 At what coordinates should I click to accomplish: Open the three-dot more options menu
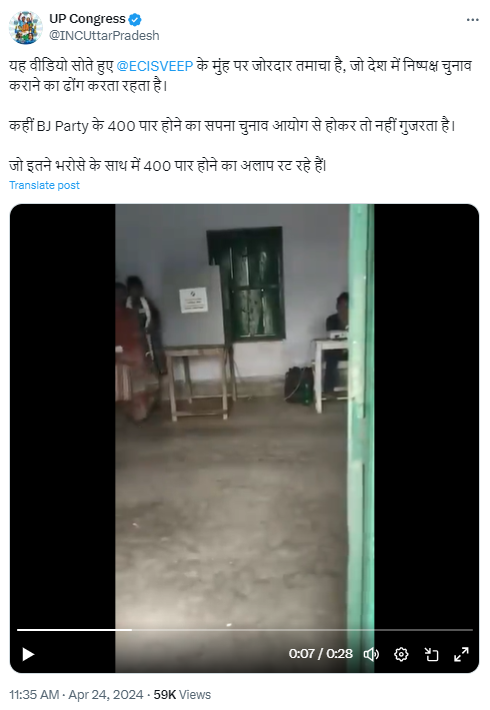(x=472, y=20)
